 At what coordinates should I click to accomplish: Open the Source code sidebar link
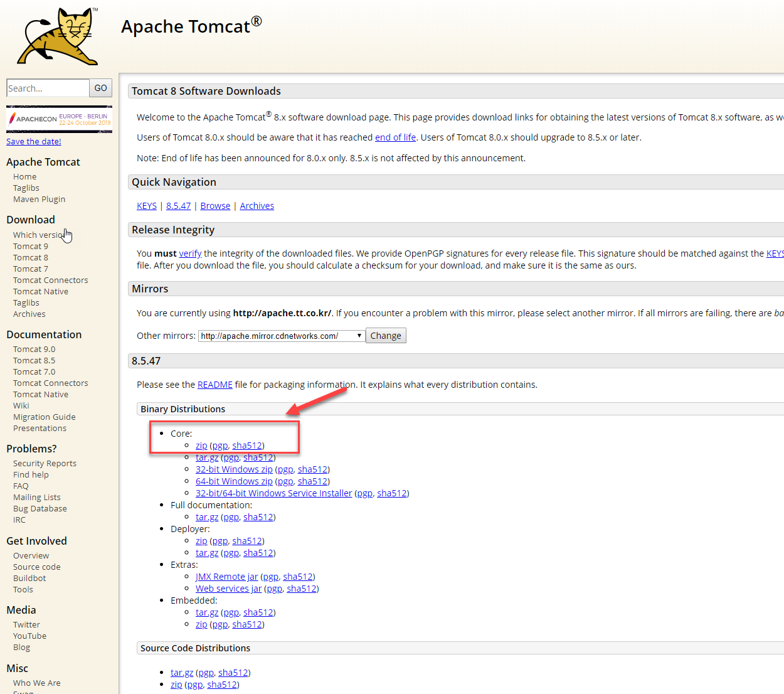coord(37,567)
